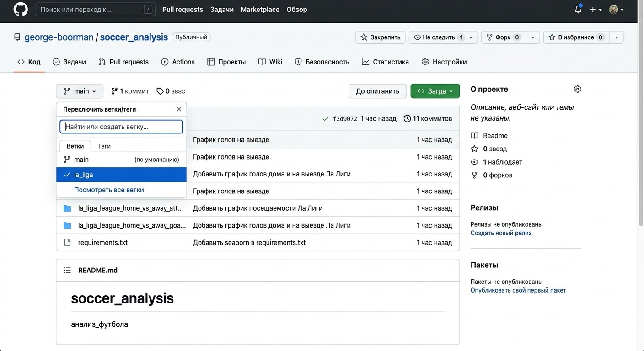644x351 pixels.
Task: Click the 'До опитанить' button
Action: click(377, 91)
